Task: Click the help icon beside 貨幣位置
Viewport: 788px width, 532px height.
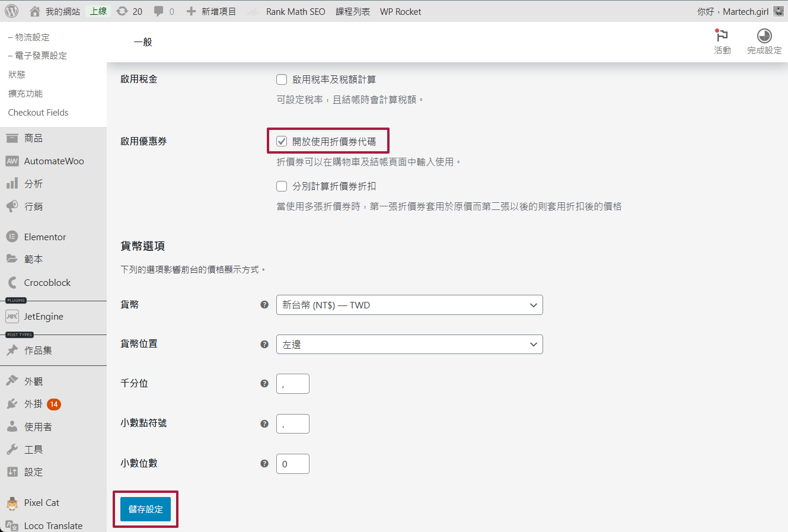Action: [x=264, y=345]
